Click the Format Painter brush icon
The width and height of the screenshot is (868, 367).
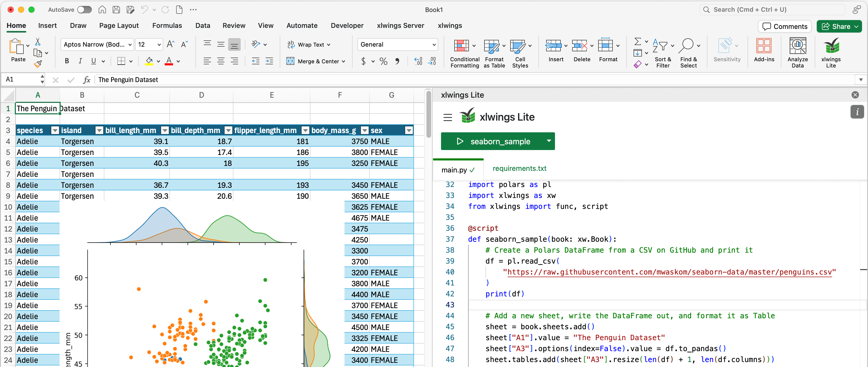(x=38, y=63)
